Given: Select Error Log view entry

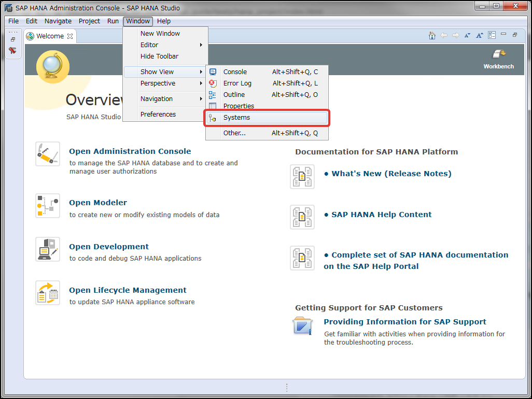Looking at the screenshot, I should click(267, 83).
